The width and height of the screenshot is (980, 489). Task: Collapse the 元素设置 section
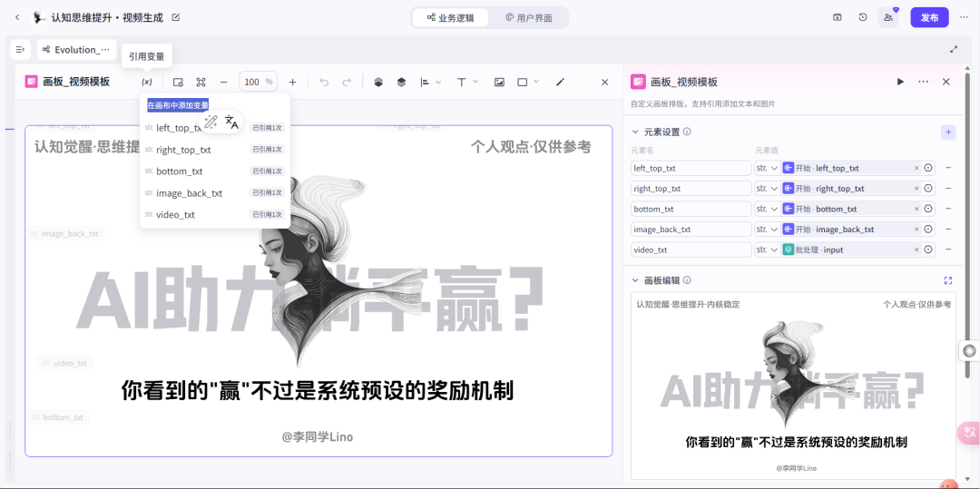click(635, 132)
